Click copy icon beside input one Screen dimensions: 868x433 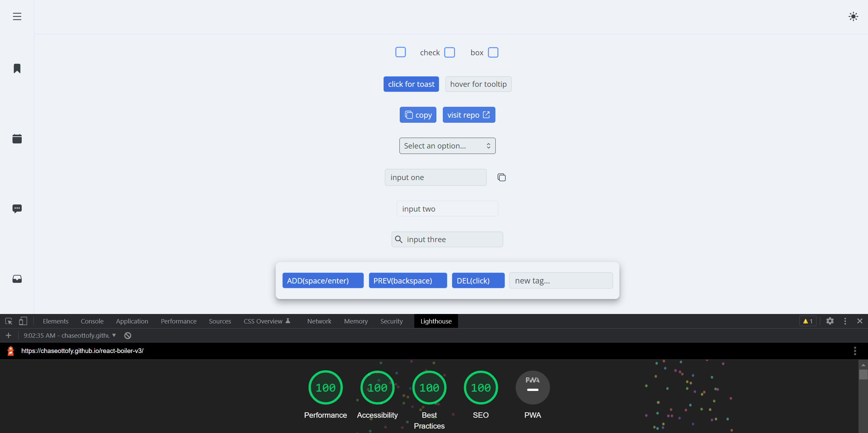[501, 177]
